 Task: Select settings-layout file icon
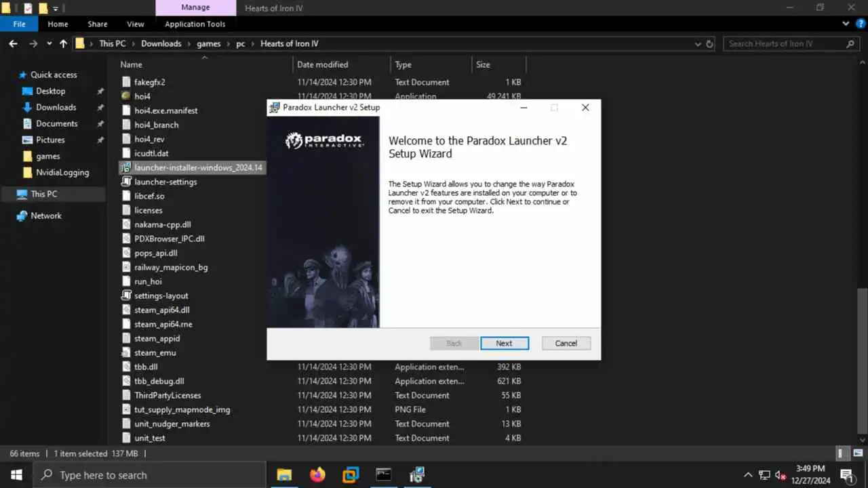125,296
